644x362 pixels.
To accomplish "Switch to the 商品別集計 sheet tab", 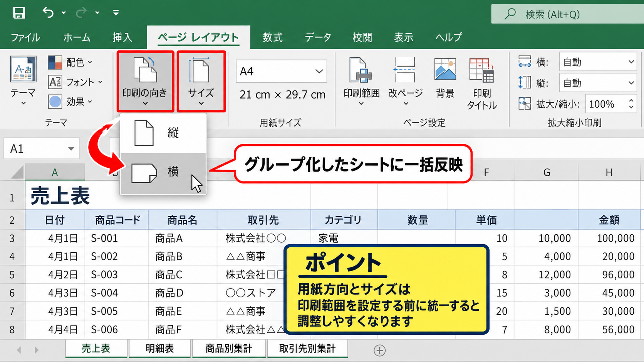I will (x=229, y=349).
